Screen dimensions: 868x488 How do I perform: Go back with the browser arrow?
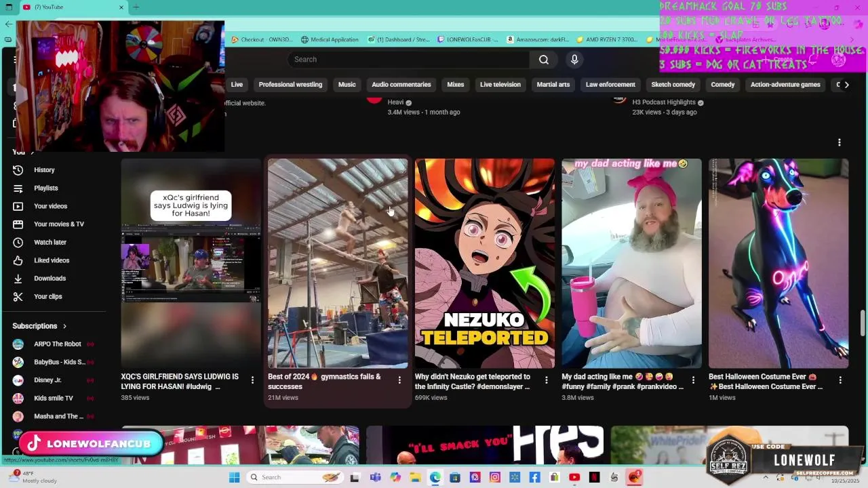click(8, 24)
